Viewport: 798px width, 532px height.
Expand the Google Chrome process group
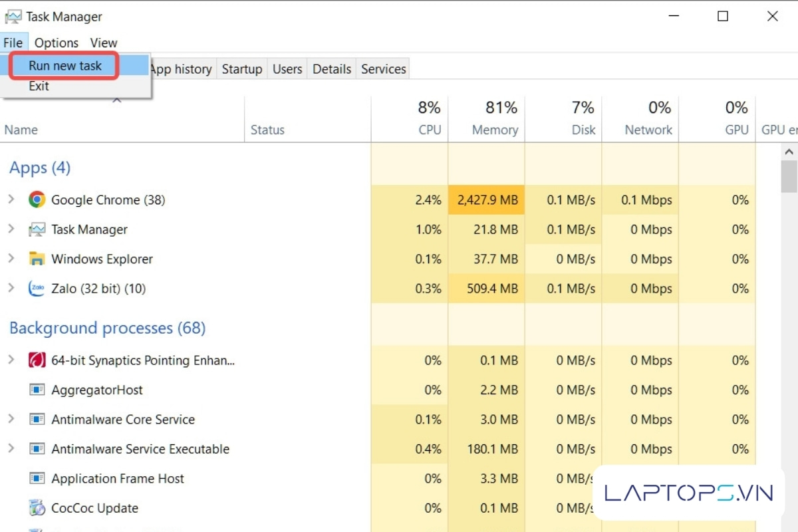pyautogui.click(x=11, y=199)
